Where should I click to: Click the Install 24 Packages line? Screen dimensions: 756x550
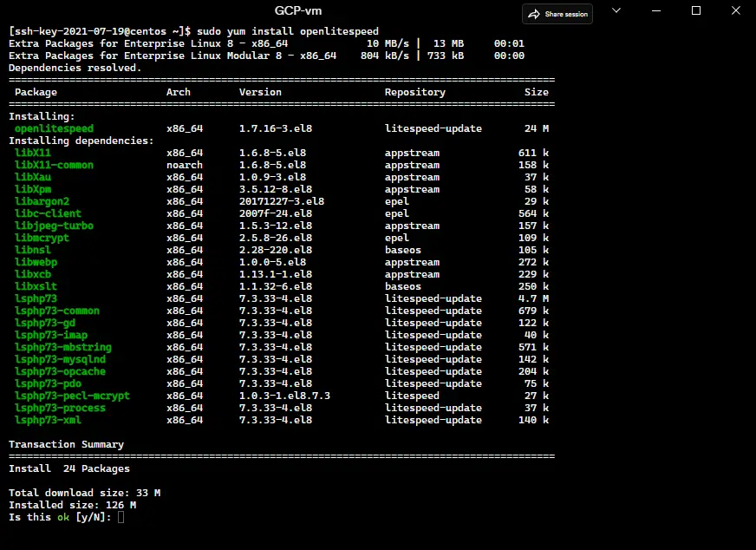(69, 468)
